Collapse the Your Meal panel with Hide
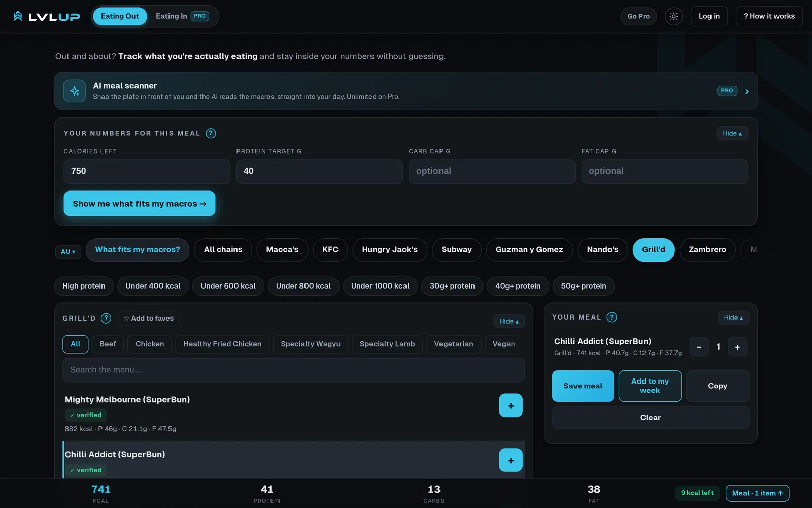The image size is (812, 508). click(733, 317)
